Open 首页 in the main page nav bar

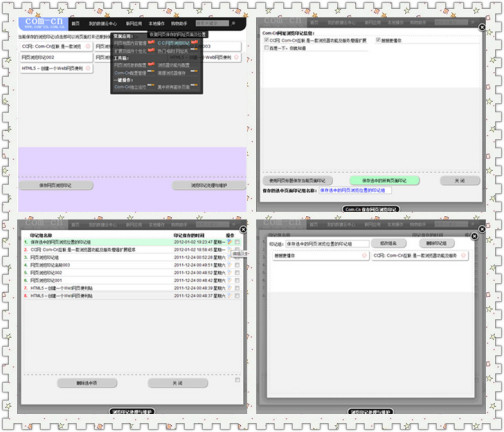[x=76, y=23]
